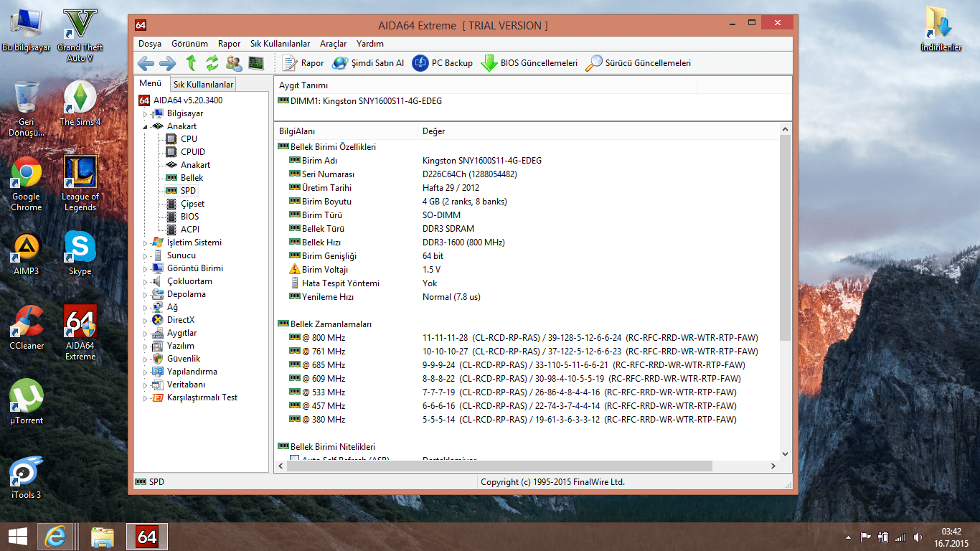The height and width of the screenshot is (551, 980).
Task: Select the BIOS item in the tree
Action: 190,217
